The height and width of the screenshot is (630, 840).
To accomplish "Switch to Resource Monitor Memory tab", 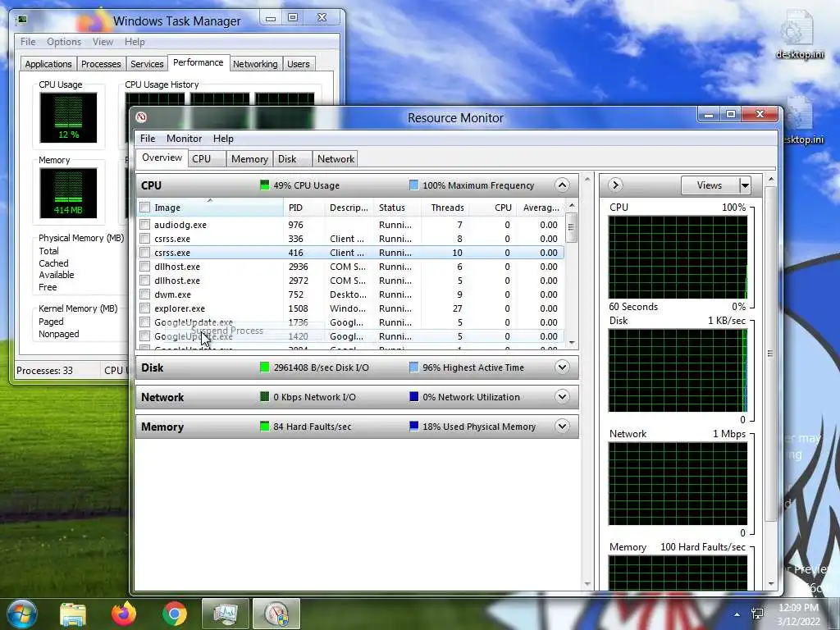I will (x=249, y=159).
